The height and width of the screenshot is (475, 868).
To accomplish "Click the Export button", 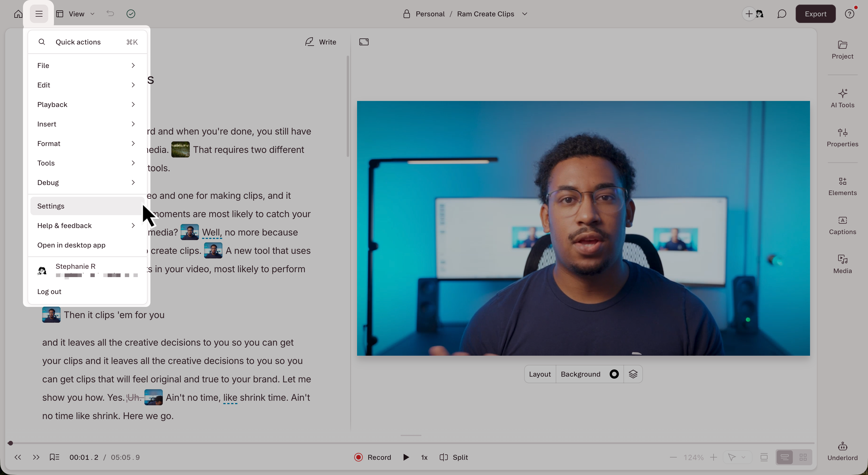I will (815, 14).
